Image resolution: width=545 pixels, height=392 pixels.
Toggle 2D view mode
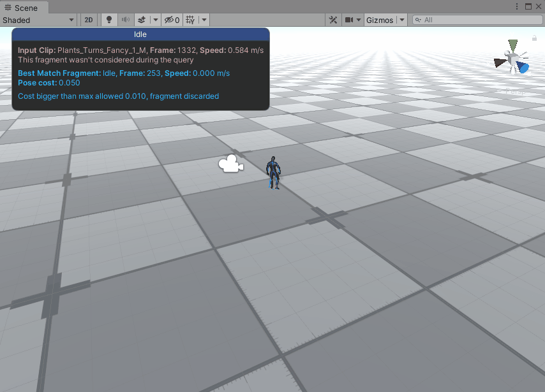click(x=89, y=20)
